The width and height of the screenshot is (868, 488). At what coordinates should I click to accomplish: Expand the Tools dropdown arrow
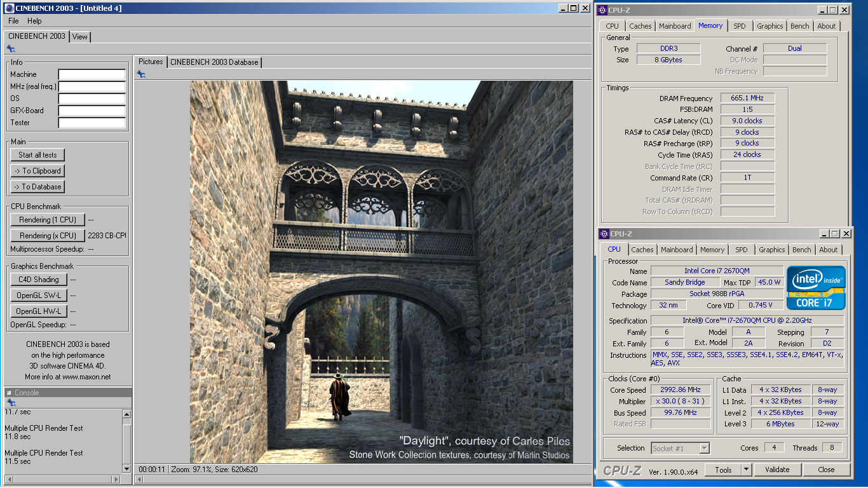(747, 470)
